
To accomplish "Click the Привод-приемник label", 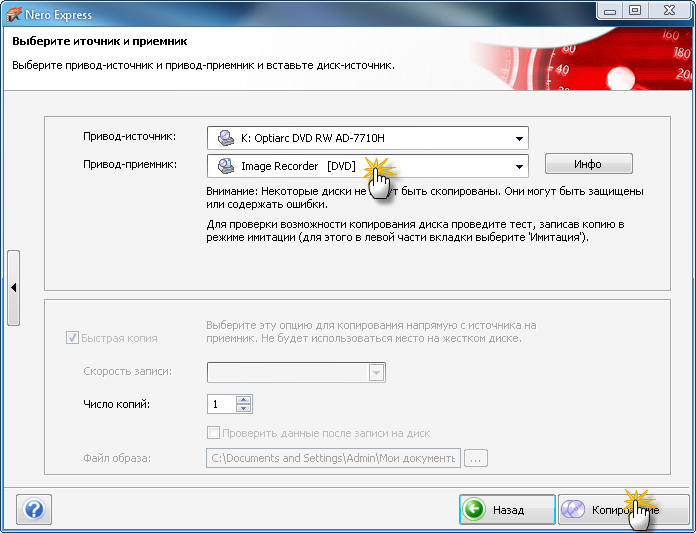I will (130, 164).
